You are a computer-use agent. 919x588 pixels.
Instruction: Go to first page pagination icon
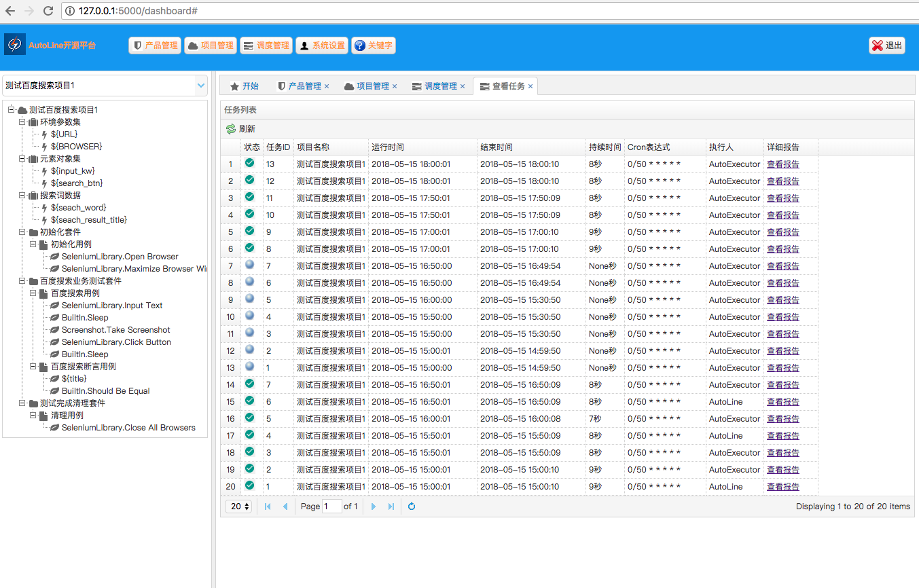[x=268, y=507]
